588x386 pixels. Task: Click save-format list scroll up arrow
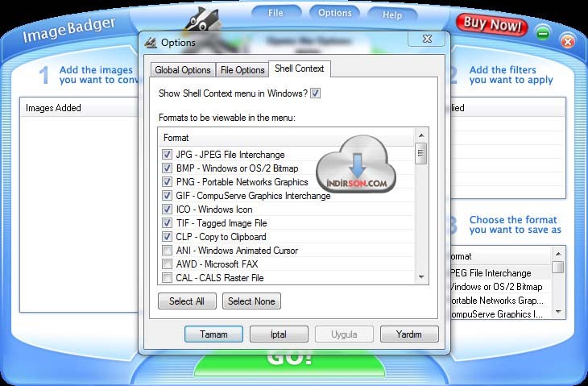[x=558, y=254]
